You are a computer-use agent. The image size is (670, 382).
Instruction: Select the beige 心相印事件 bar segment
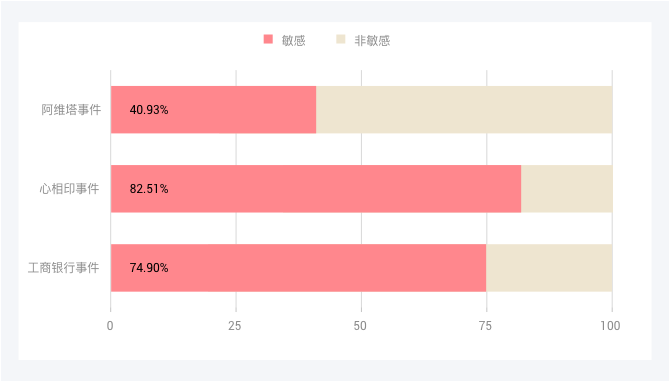pyautogui.click(x=567, y=189)
